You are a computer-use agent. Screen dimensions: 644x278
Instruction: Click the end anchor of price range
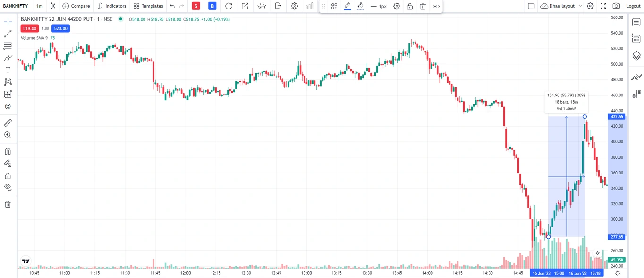(x=585, y=117)
